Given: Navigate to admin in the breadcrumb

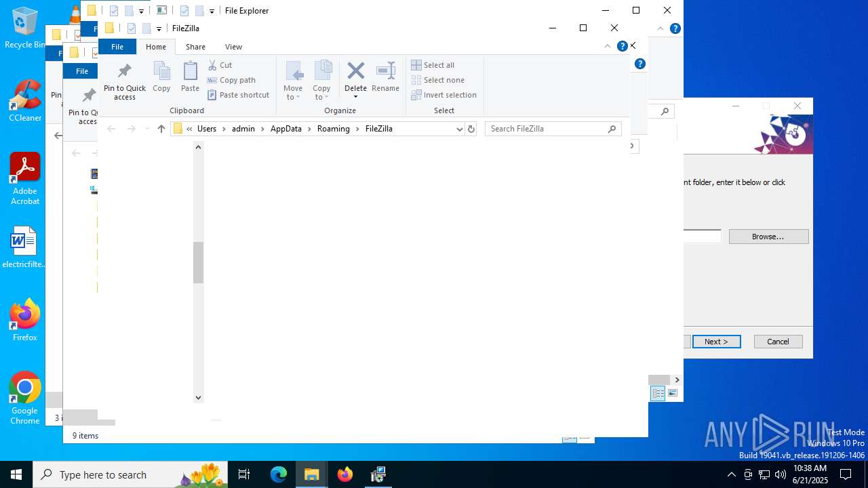Looking at the screenshot, I should tap(243, 129).
